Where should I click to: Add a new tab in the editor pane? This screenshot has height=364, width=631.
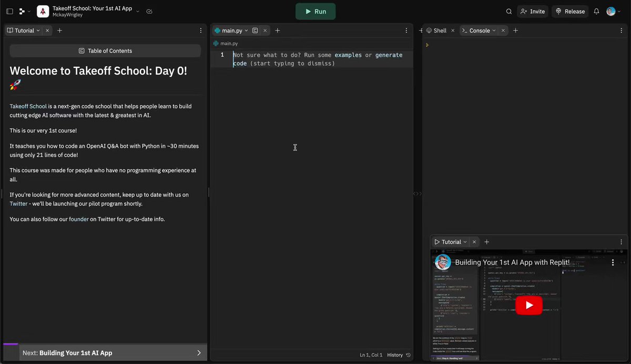point(278,30)
